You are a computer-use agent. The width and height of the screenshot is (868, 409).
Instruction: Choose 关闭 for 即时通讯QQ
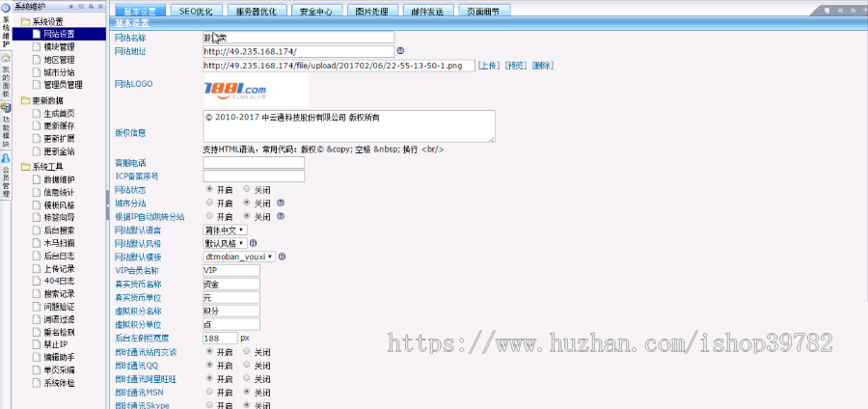247,365
